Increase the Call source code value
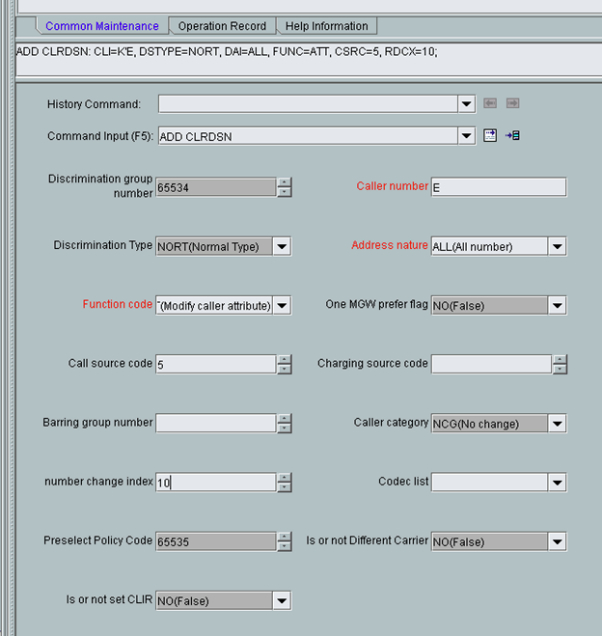 click(x=284, y=359)
